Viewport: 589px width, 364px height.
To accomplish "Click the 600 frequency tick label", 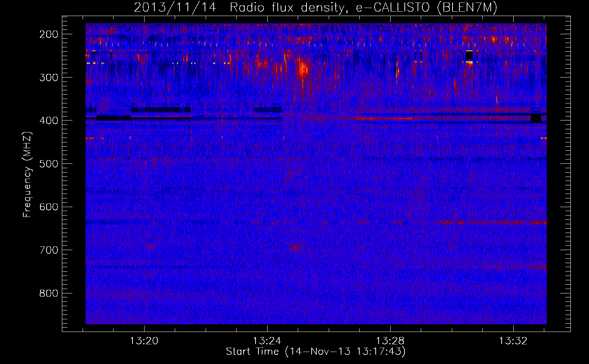I will pos(49,207).
